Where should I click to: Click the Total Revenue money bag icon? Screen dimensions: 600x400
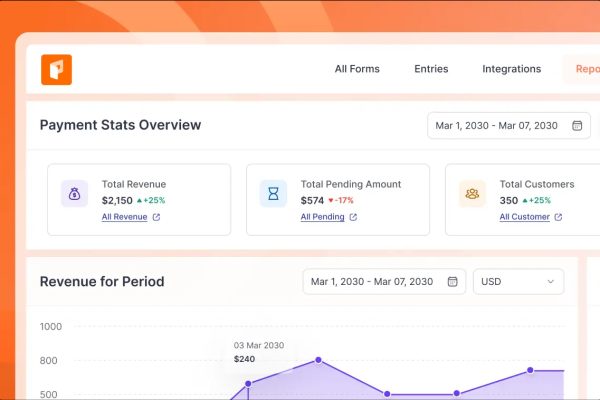pos(74,194)
